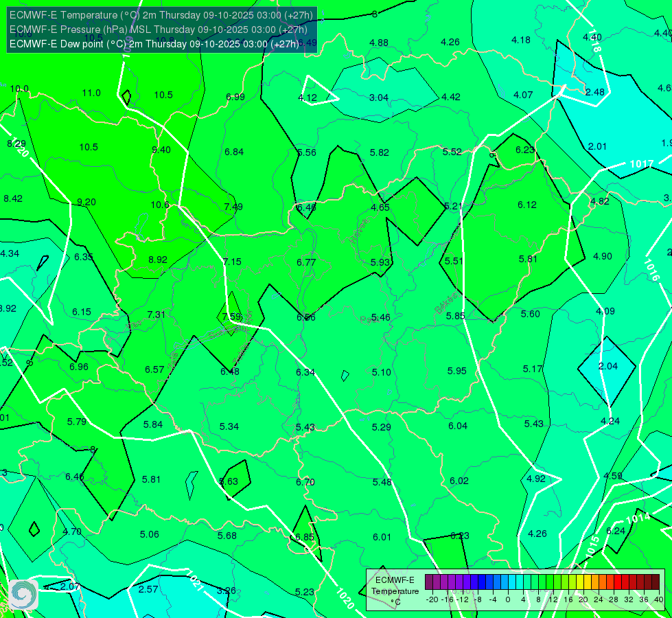Image resolution: width=672 pixels, height=618 pixels.
Task: Click the '1016' isobar pressure label
Action: coord(651,270)
